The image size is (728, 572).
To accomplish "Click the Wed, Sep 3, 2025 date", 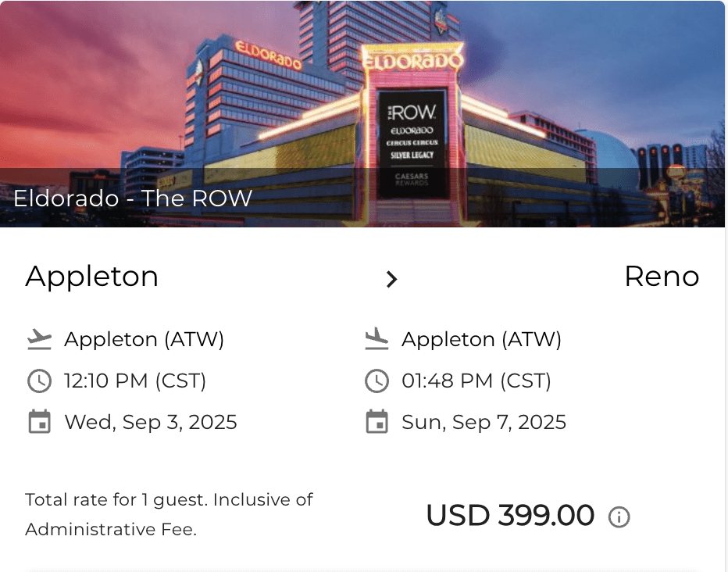I will (151, 423).
